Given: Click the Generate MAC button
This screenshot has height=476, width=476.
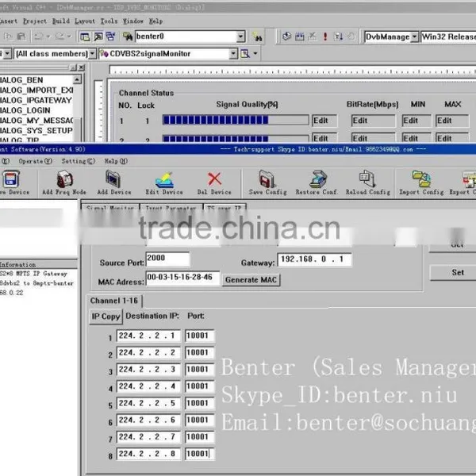Looking at the screenshot, I should (251, 279).
